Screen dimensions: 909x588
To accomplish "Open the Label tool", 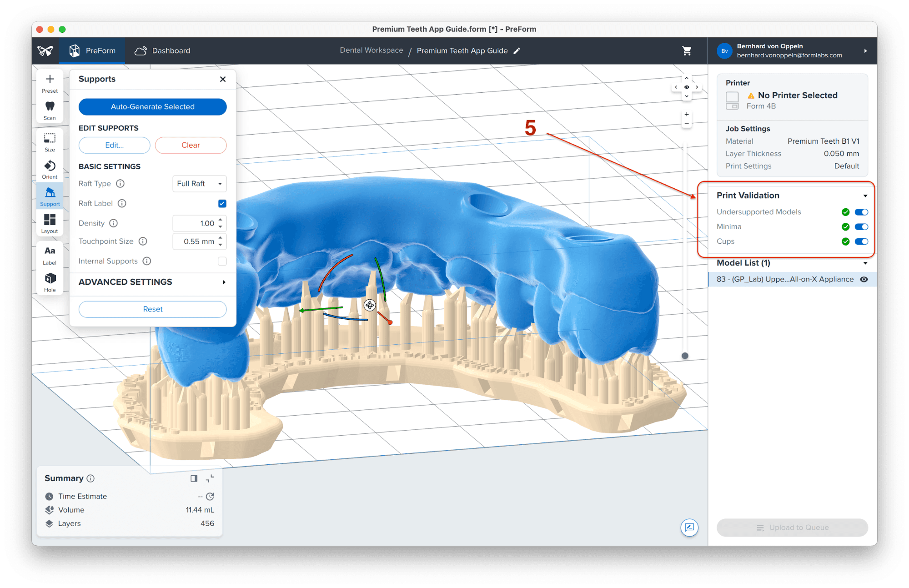I will [50, 255].
